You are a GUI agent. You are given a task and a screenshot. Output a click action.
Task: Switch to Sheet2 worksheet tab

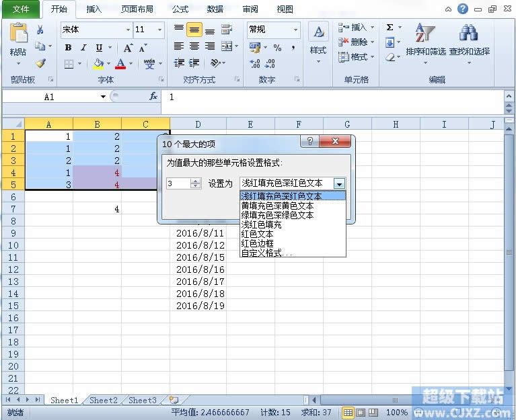click(104, 400)
